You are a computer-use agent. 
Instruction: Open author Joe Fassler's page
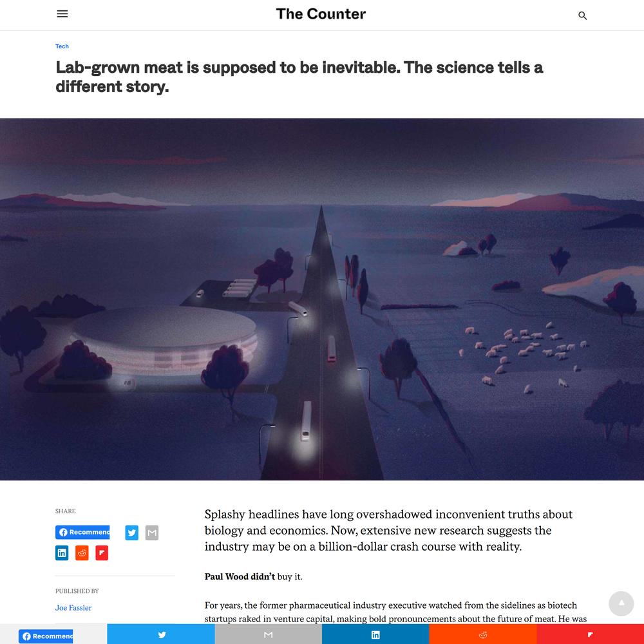pos(73,607)
